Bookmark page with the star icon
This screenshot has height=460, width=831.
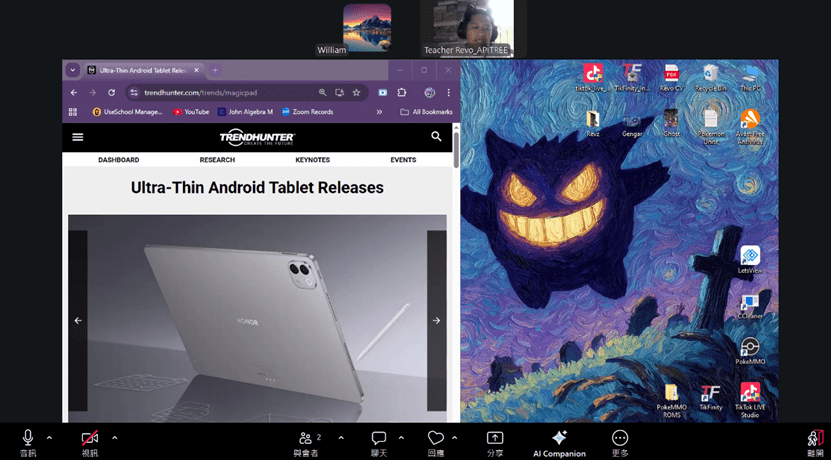click(x=356, y=92)
